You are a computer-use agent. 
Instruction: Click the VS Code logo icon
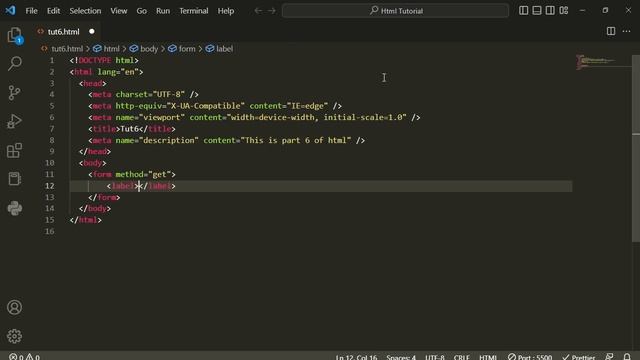[10, 11]
